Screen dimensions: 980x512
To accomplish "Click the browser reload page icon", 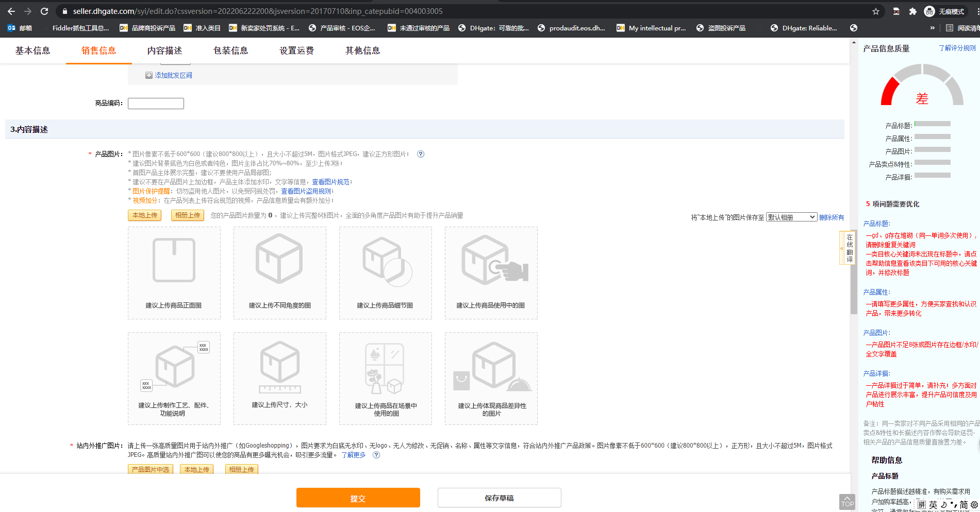I will click(x=44, y=11).
